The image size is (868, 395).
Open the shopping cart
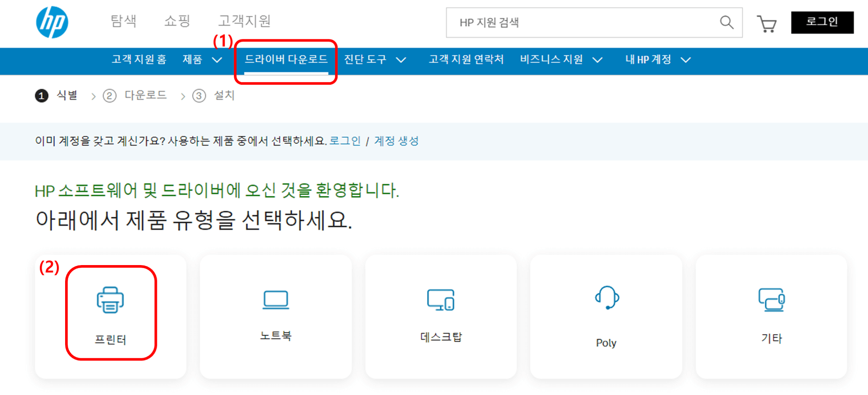(768, 23)
